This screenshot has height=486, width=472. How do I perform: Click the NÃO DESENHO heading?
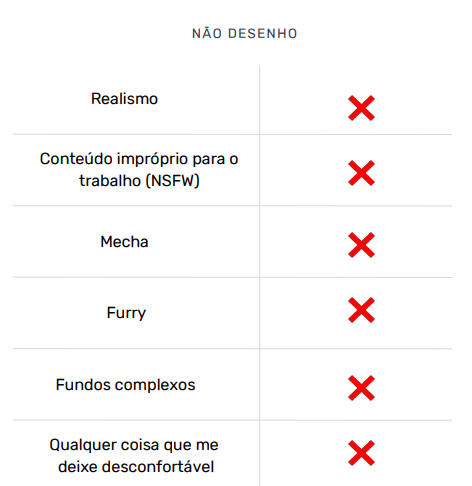(245, 33)
